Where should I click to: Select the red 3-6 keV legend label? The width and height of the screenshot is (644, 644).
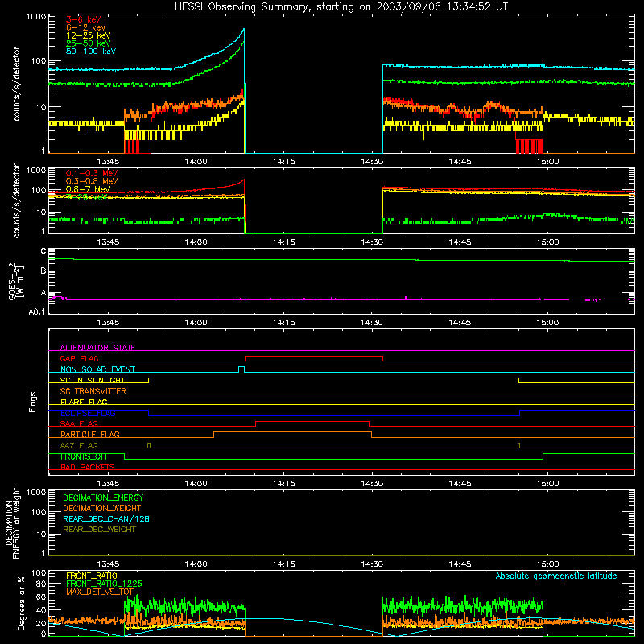(x=84, y=19)
